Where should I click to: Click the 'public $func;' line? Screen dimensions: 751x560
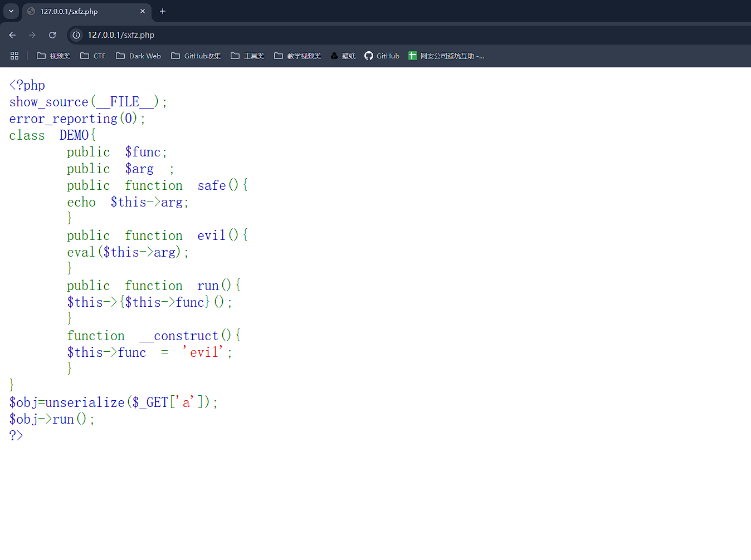[x=117, y=152]
